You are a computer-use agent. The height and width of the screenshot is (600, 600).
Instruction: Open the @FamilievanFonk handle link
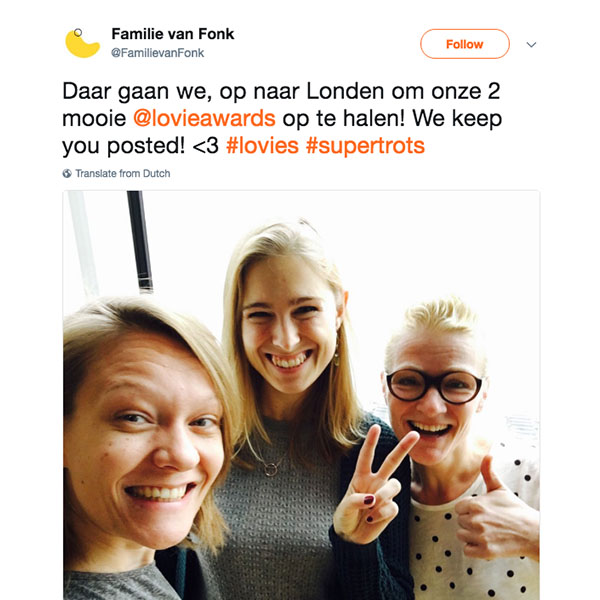[x=157, y=53]
